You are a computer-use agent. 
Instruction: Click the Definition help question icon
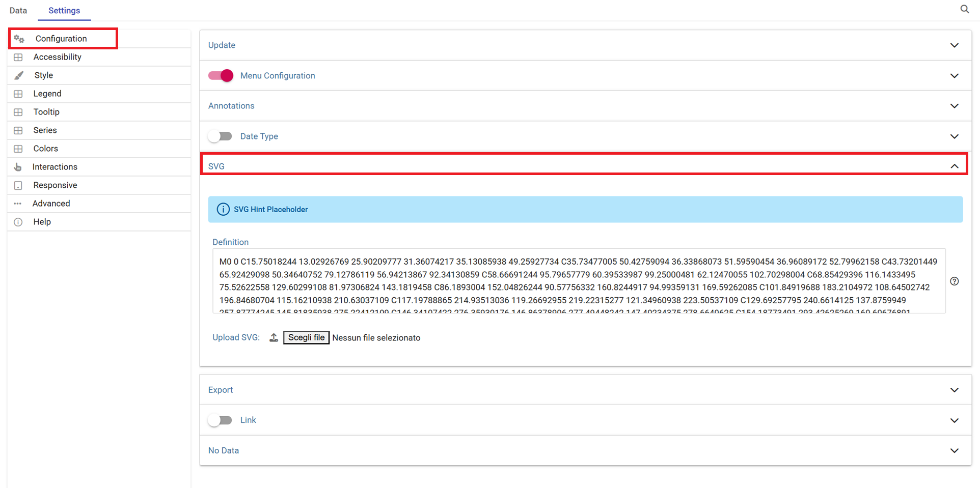pos(955,281)
